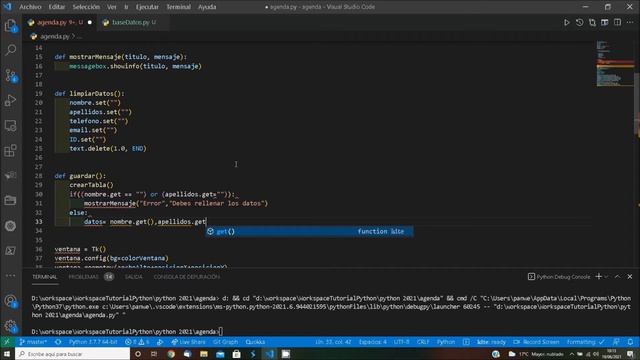
Task: Change indentation via Espacios: 4
Action: (373, 342)
